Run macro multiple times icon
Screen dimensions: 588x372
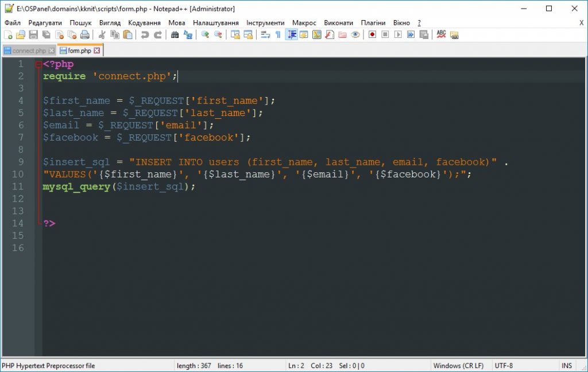(411, 35)
